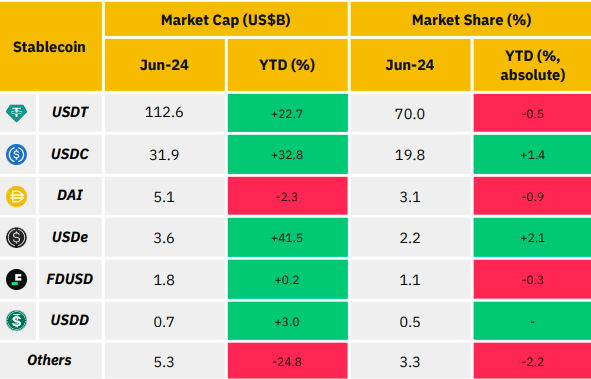Click the Stablecoin column header
Screen dimensions: 591x379
(x=51, y=46)
